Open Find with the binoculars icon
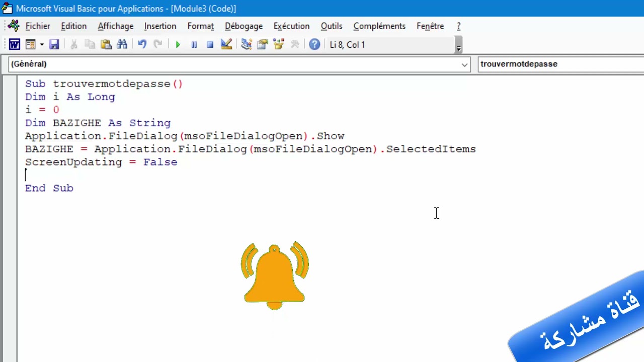 click(122, 45)
